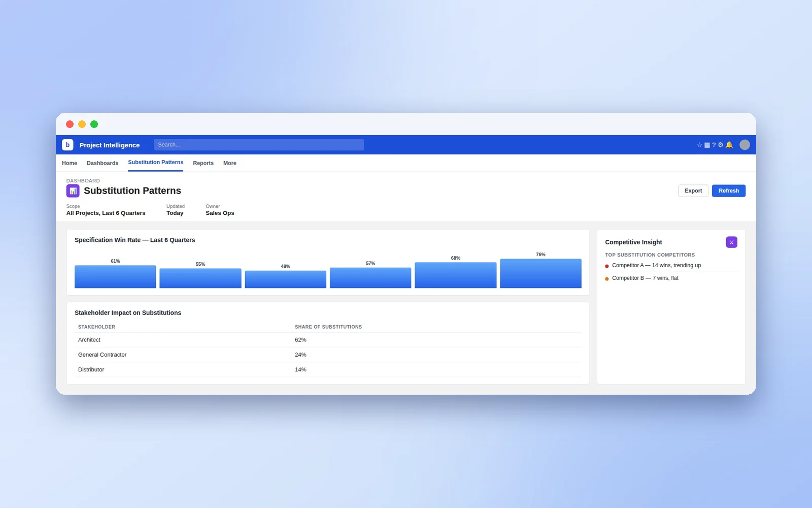The image size is (812, 508).
Task: Click the 62% share value
Action: [300, 340]
